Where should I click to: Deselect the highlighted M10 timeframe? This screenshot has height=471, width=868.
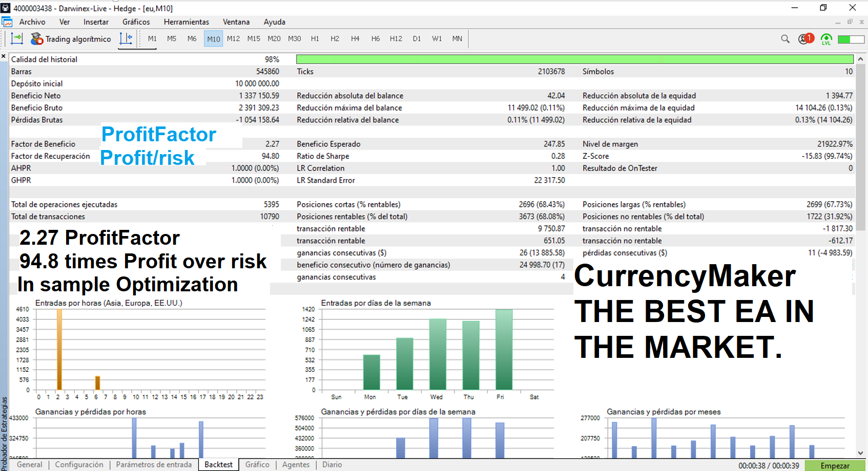pos(213,38)
